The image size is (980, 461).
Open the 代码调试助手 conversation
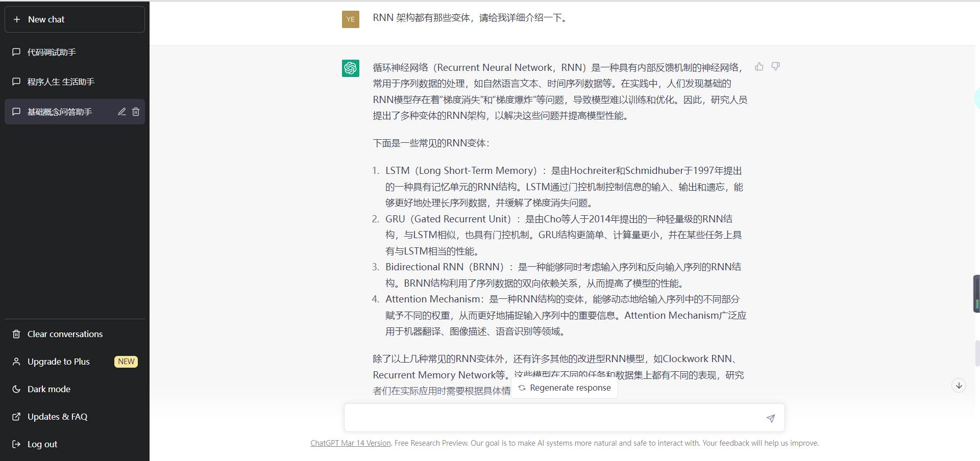[x=75, y=52]
